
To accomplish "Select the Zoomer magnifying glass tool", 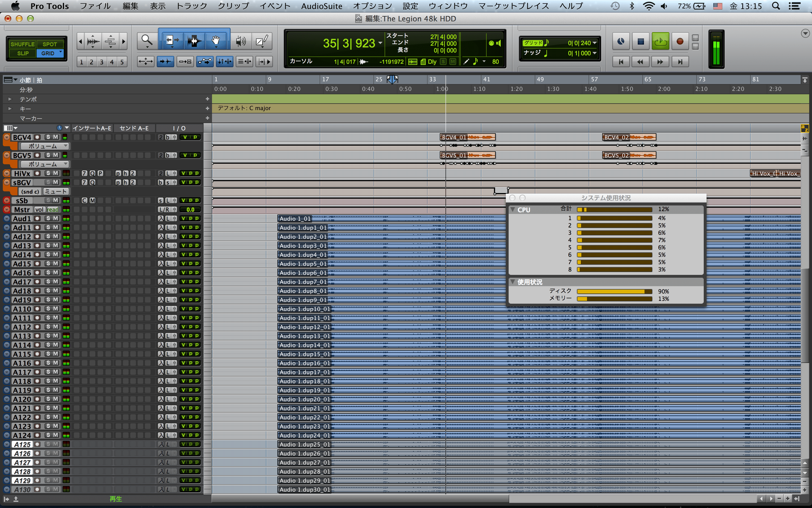I will pos(147,40).
